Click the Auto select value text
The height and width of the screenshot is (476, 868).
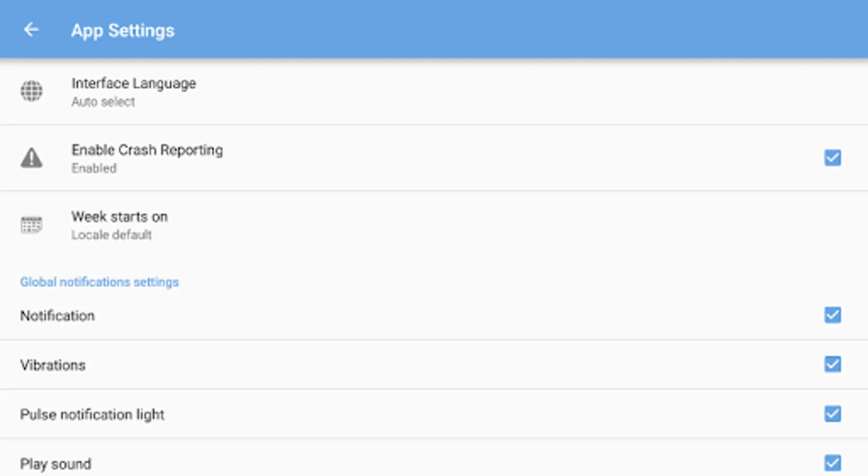click(103, 102)
